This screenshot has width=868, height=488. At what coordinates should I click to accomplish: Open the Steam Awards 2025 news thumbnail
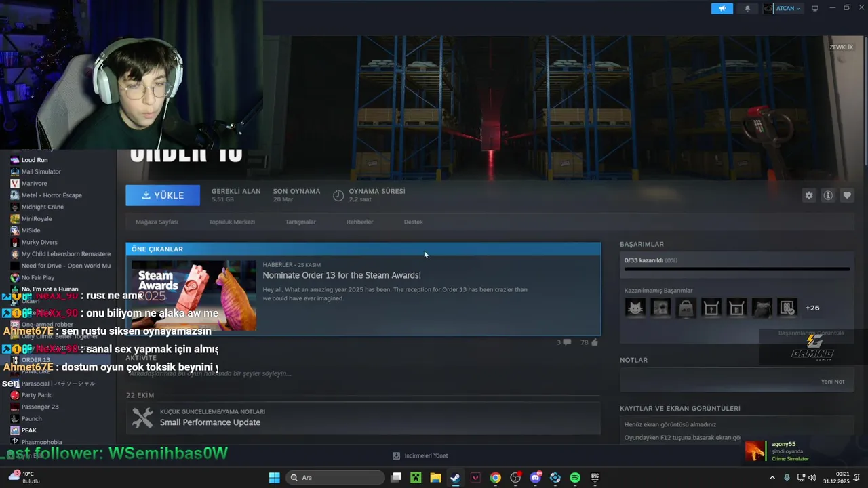click(x=194, y=296)
